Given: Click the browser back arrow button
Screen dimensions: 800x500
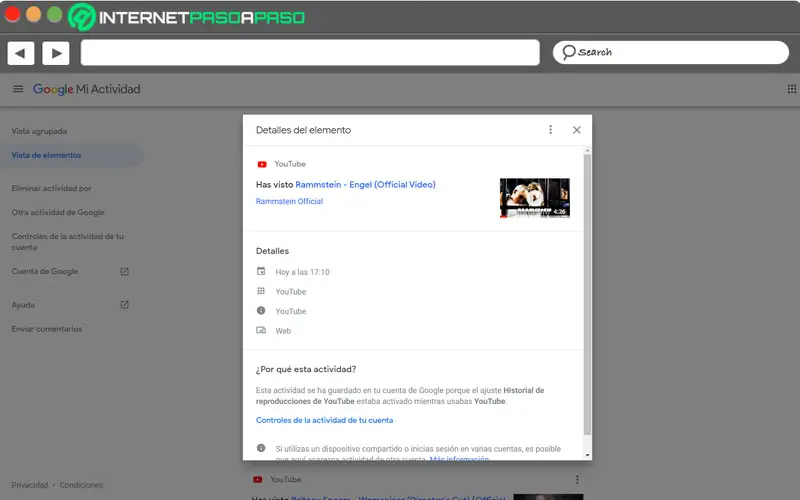Looking at the screenshot, I should point(21,53).
